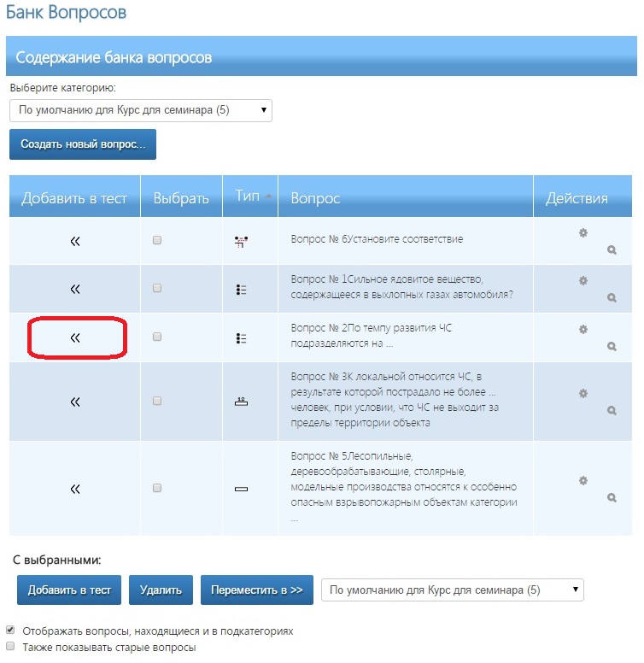This screenshot has width=644, height=663.
Task: Tick the checkbox for Вопрос № 1
Action: (157, 288)
